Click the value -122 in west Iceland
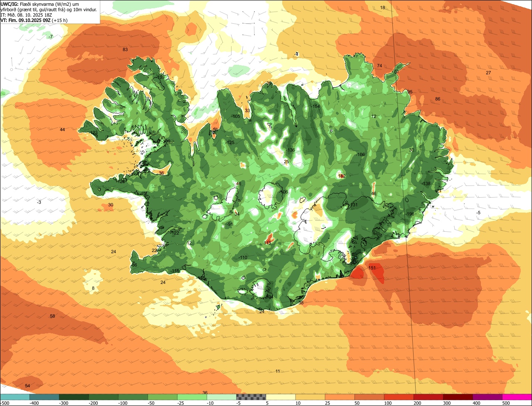The image size is (532, 406). 175,233
